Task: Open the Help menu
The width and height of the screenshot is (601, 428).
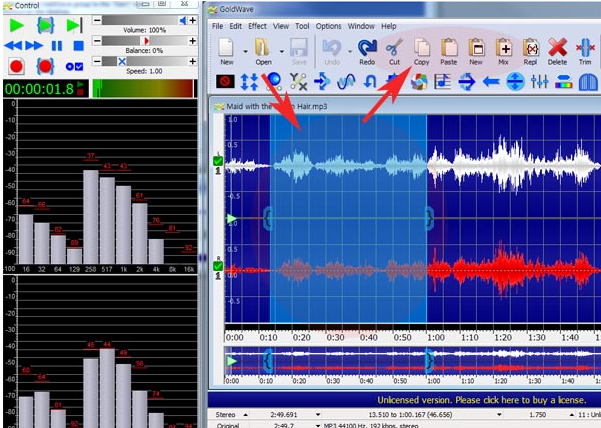Action: pos(389,26)
